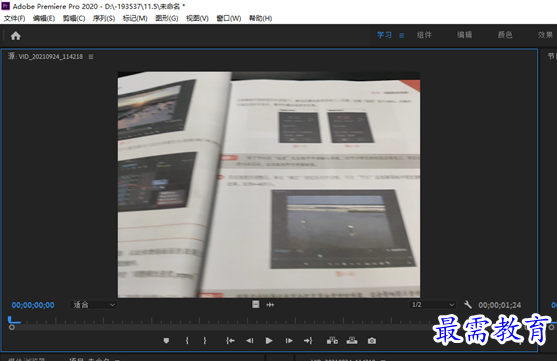557x361 pixels.
Task: Click the Play button in source monitor
Action: tap(269, 341)
